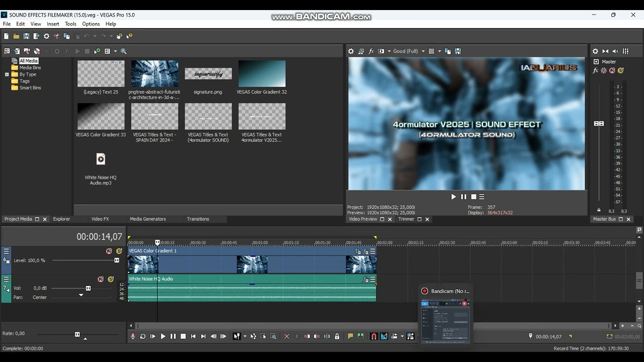The width and height of the screenshot is (644, 362).
Task: Click the What's This Help icon
Action: tap(130, 36)
